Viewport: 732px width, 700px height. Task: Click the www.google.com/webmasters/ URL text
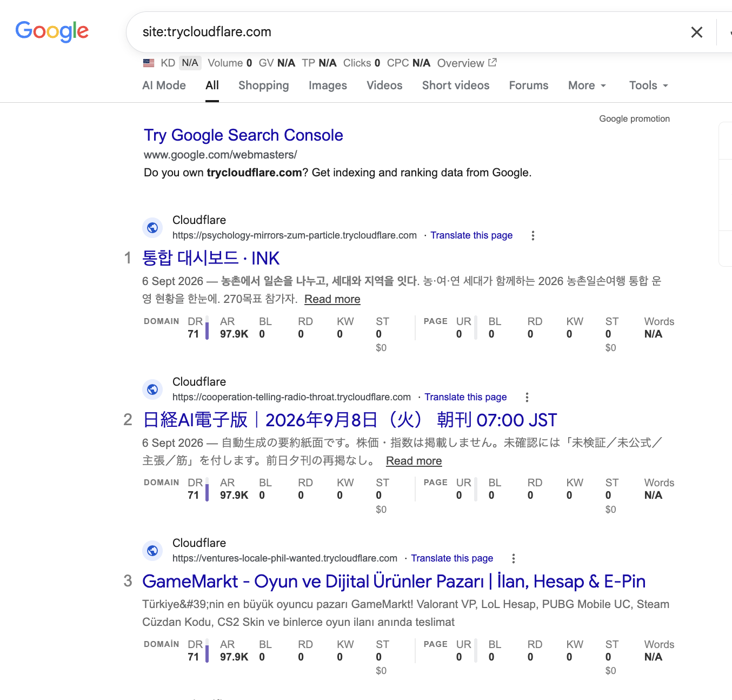pyautogui.click(x=221, y=155)
